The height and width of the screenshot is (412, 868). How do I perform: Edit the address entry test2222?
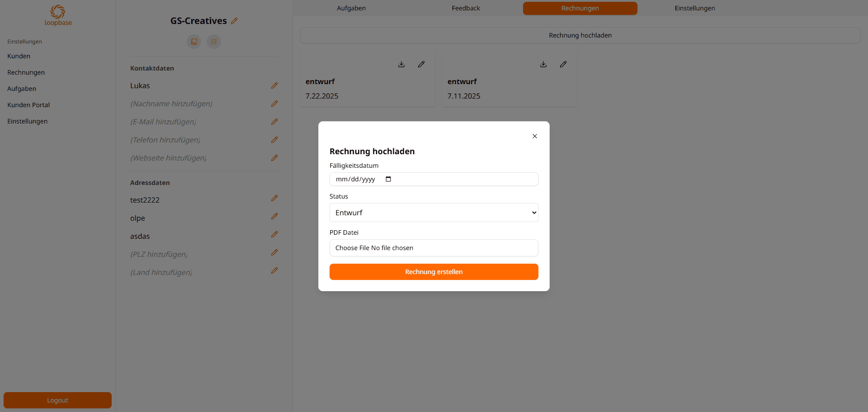tap(275, 198)
